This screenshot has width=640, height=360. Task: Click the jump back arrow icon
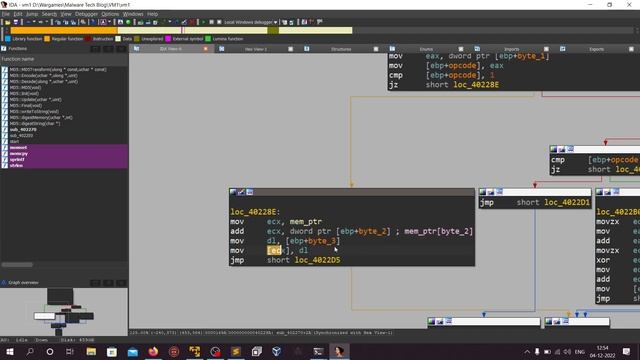(28, 22)
